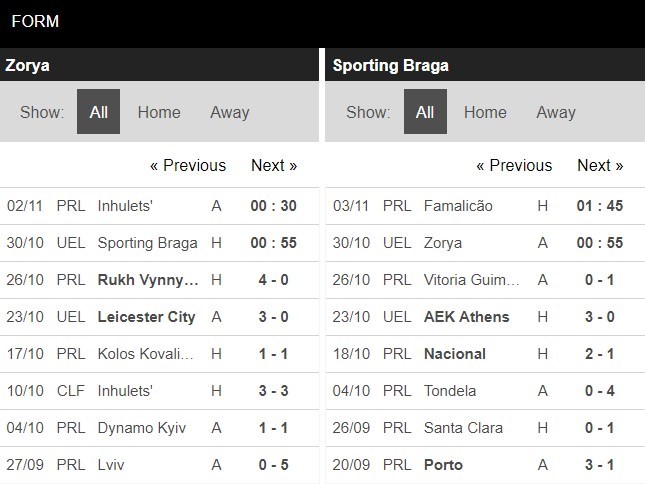Open the AEK Athens 3 - 0 match row
Image resolution: width=645 pixels, height=484 pixels.
pyautogui.click(x=485, y=317)
